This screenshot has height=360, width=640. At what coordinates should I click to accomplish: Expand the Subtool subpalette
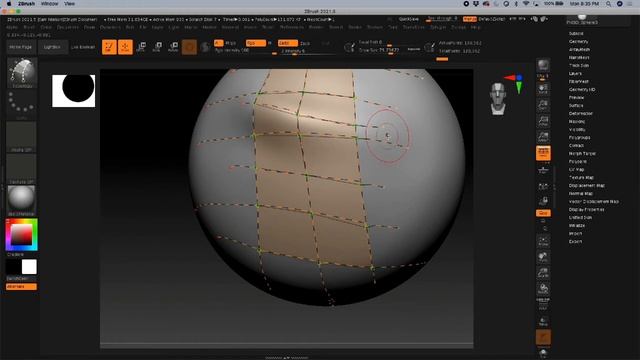576,33
